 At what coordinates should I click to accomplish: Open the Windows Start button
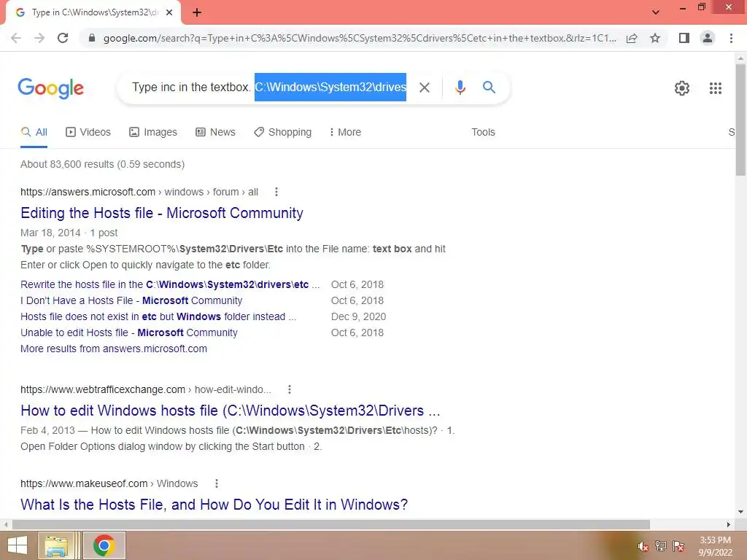(18, 545)
